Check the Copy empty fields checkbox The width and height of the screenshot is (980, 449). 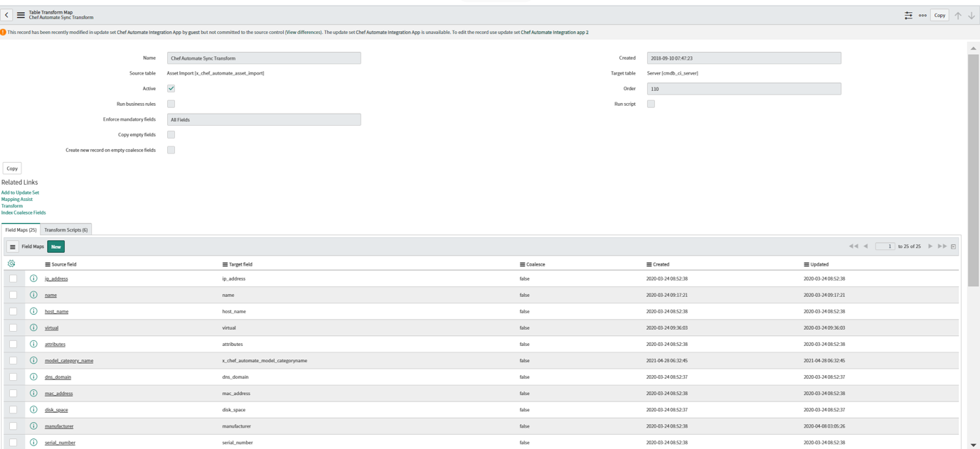[x=171, y=134]
